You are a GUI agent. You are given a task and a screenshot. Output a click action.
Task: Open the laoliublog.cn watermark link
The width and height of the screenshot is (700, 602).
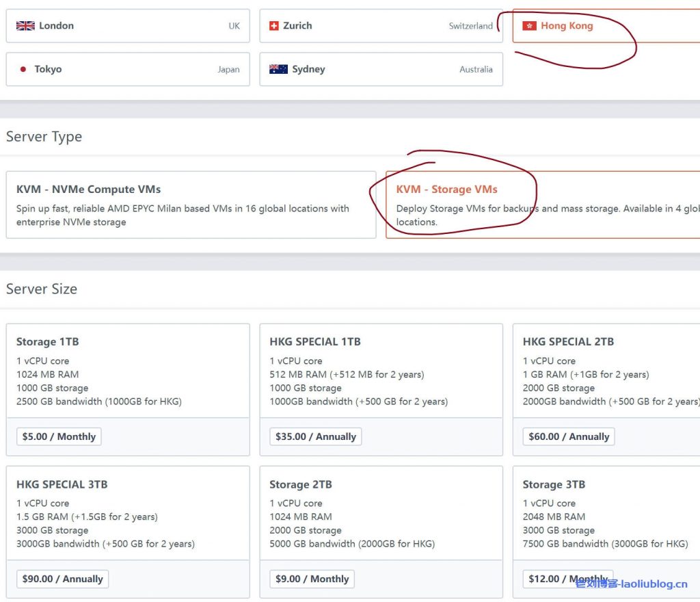(631, 584)
